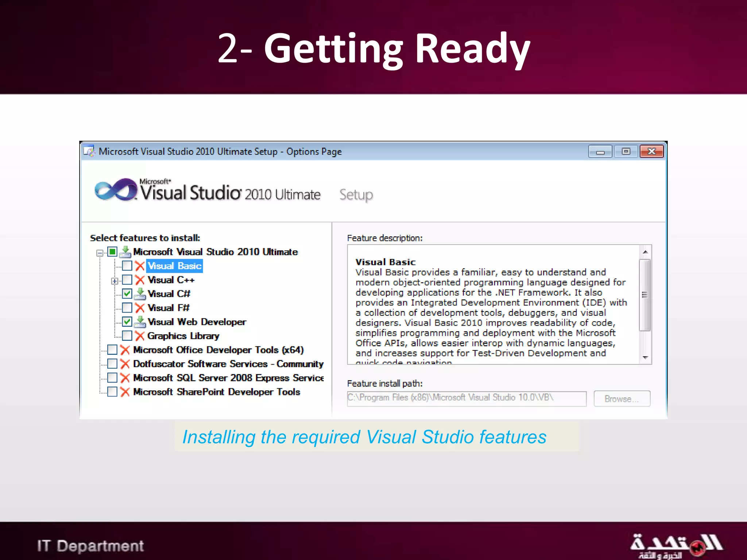Click the Visual Basic description heading
The height and width of the screenshot is (560, 747).
coord(386,262)
